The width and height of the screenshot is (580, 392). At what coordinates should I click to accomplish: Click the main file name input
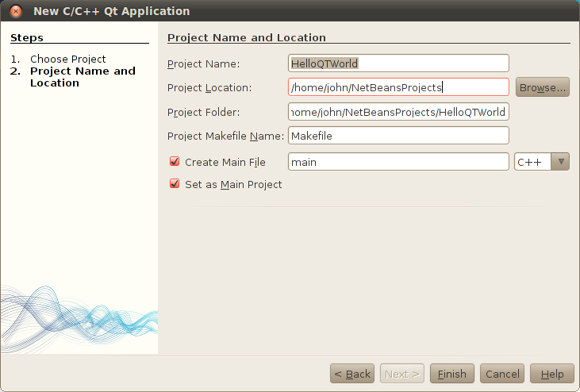[x=398, y=162]
